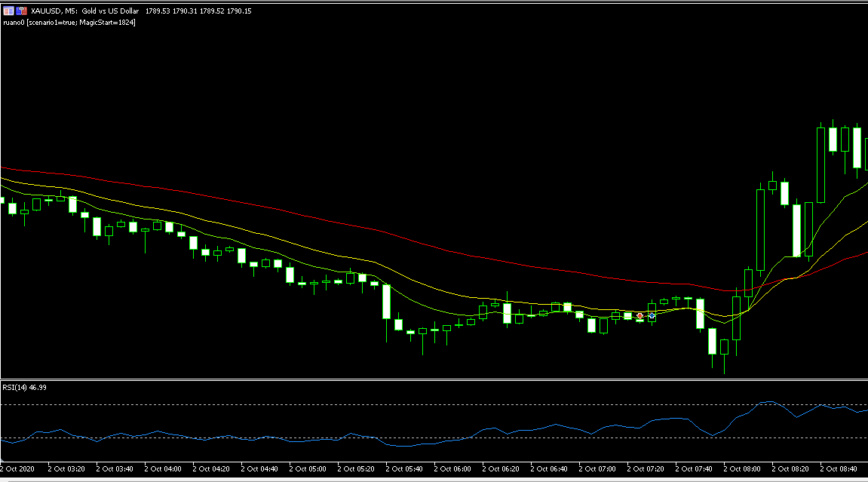
Task: Select the red sell arrow trade marker
Action: coord(640,315)
